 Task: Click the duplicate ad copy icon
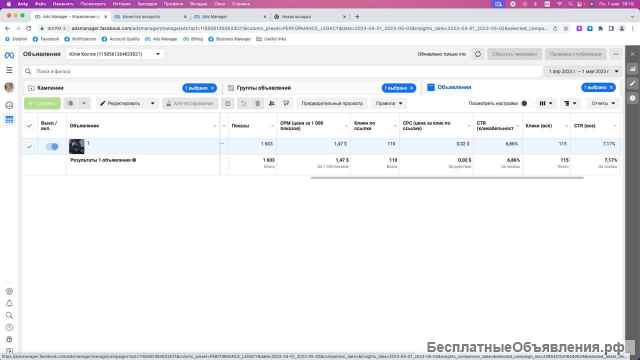[x=70, y=103]
